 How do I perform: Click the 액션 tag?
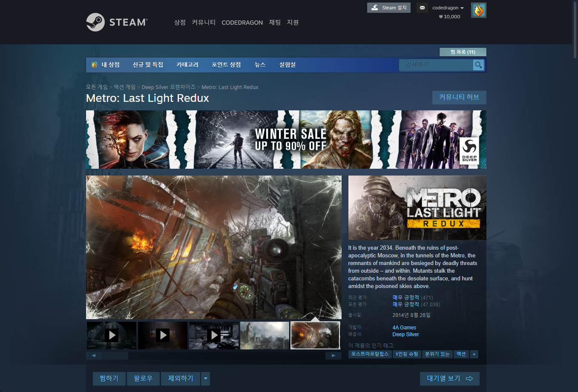[x=461, y=354]
